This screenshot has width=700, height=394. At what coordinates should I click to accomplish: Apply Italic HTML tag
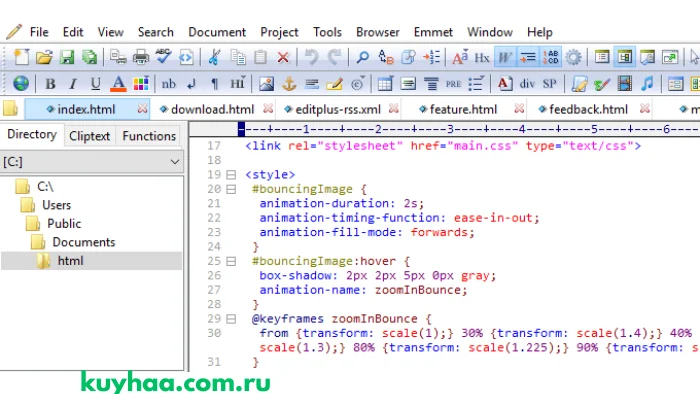[x=73, y=83]
